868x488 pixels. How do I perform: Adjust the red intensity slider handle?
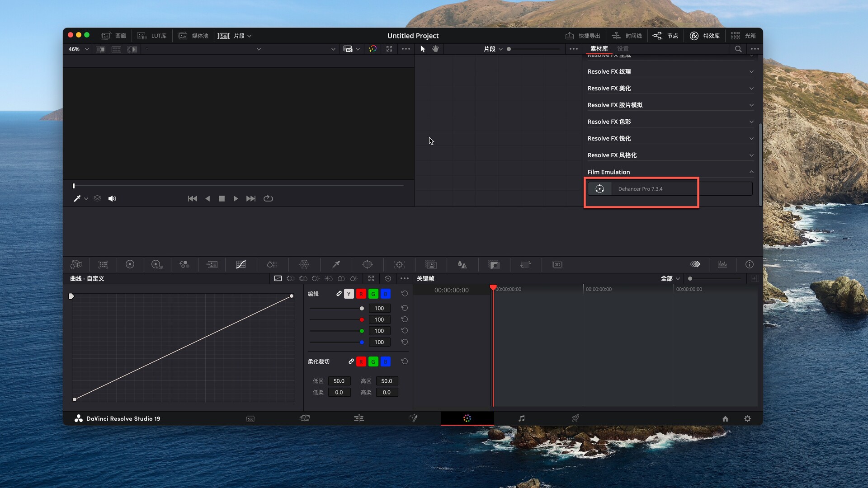click(x=362, y=320)
